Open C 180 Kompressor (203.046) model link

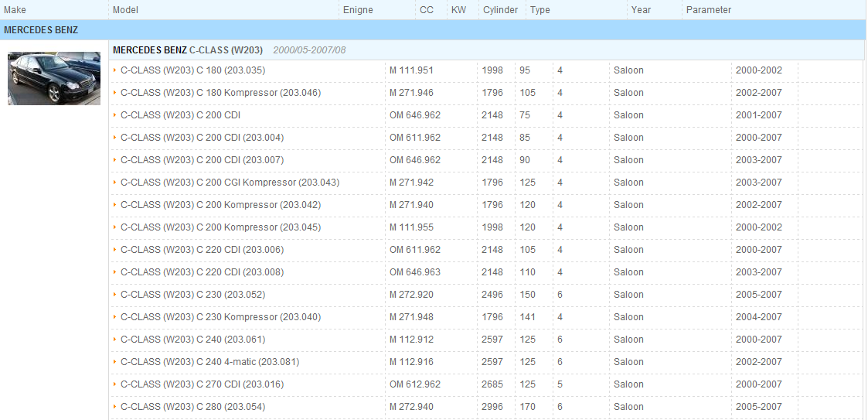tap(220, 93)
